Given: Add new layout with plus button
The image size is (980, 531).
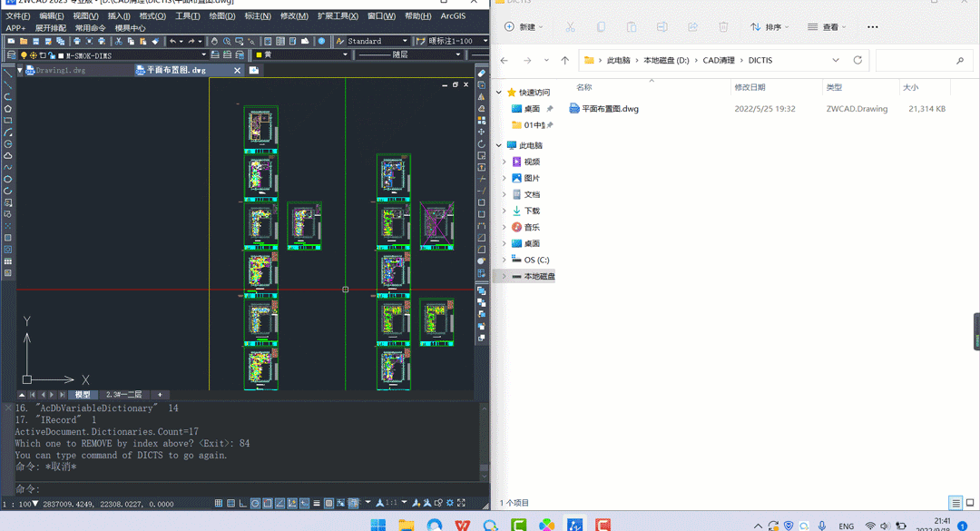Looking at the screenshot, I should [x=160, y=395].
